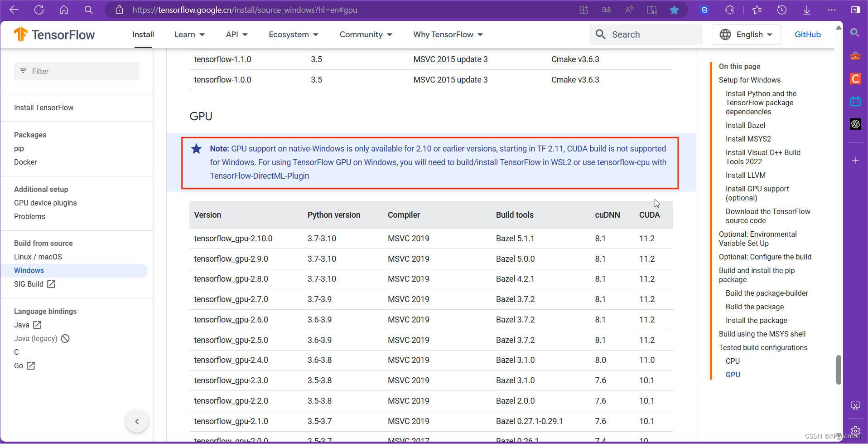The width and height of the screenshot is (868, 444).
Task: Click the sidebar search magnifier icon
Action: click(855, 33)
